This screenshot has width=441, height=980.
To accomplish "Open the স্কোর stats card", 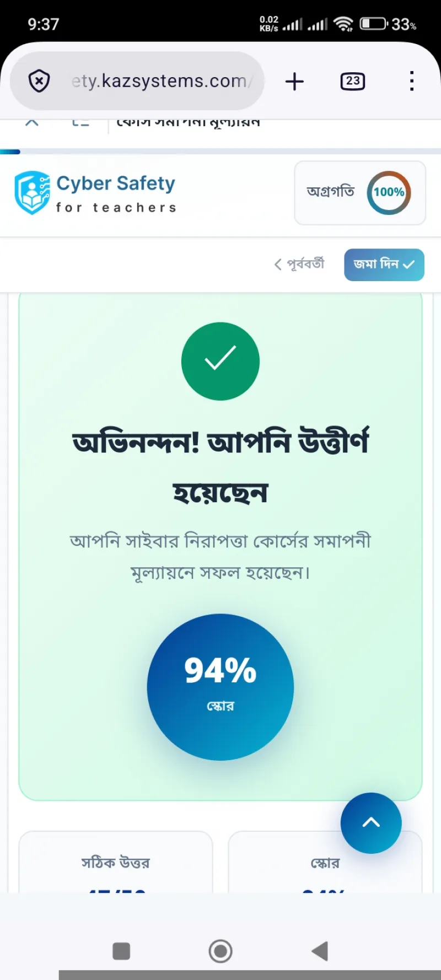I will (325, 862).
